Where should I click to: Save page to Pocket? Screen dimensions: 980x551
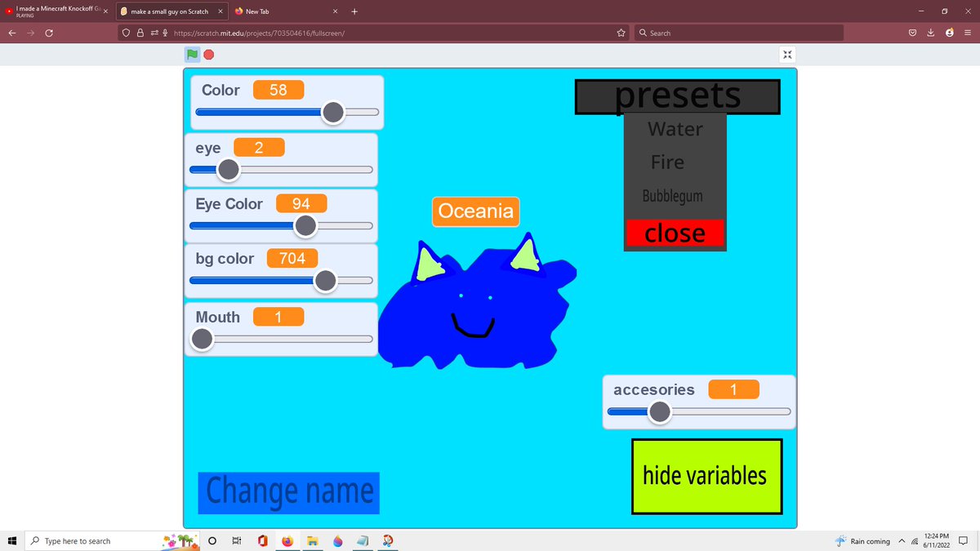[x=913, y=33]
